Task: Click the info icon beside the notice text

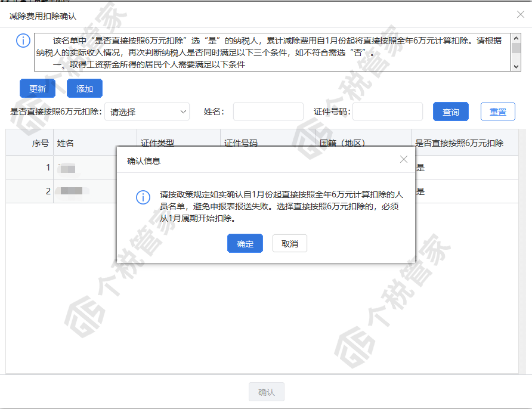Action: (x=23, y=41)
